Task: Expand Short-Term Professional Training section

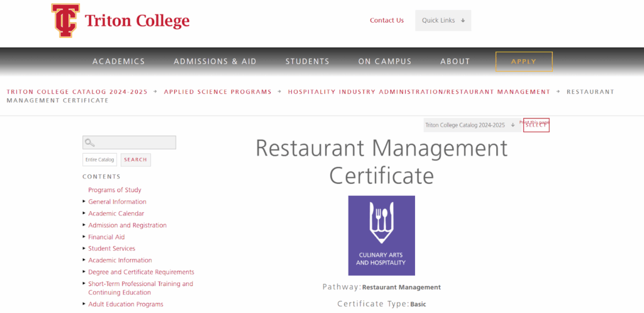Action: (84, 283)
